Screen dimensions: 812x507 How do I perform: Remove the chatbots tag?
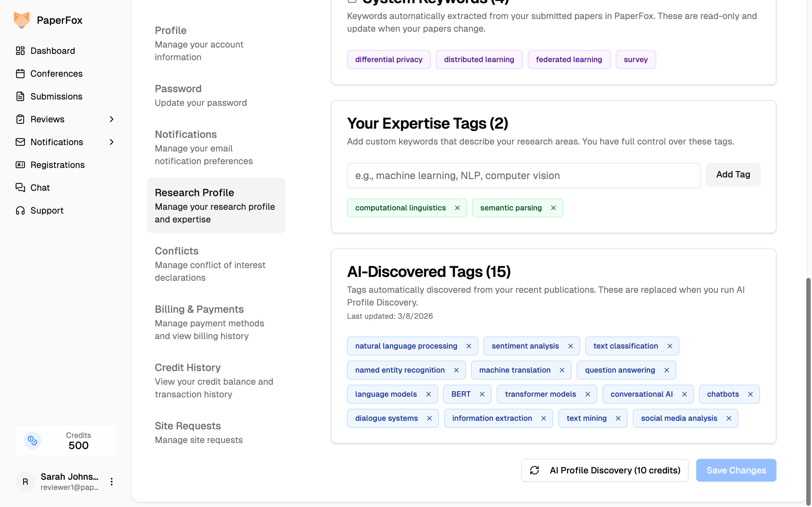tap(750, 394)
